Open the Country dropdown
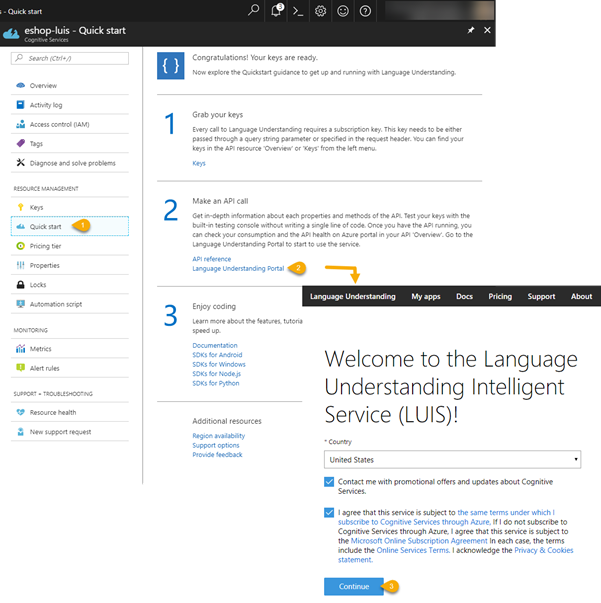Viewport: 601px width, 603px height. click(452, 460)
